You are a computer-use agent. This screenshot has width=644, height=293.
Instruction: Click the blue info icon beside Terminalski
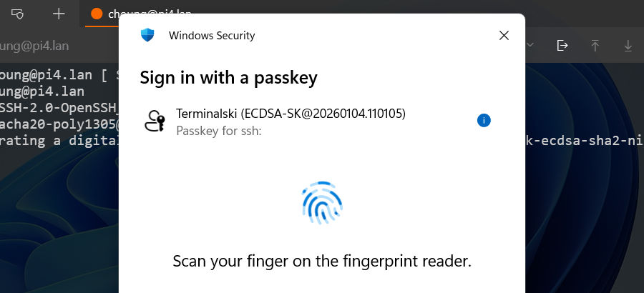(484, 120)
